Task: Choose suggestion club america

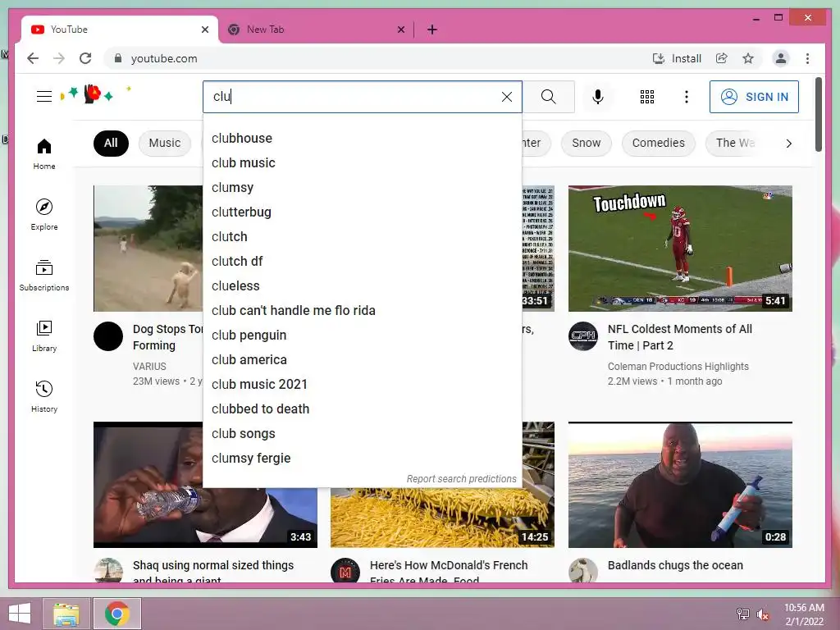Action: coord(362,360)
